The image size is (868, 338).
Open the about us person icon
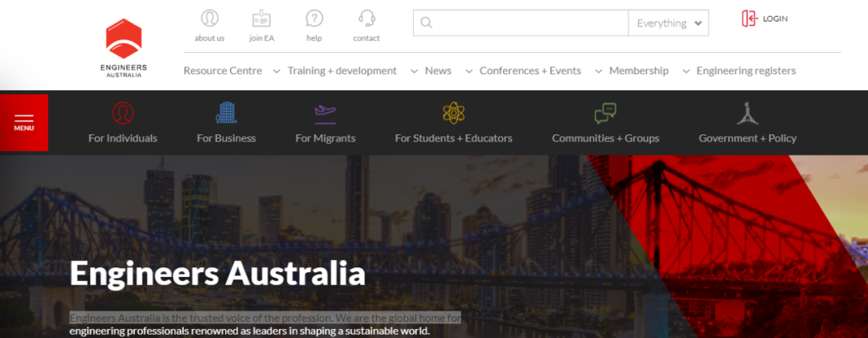tap(210, 19)
